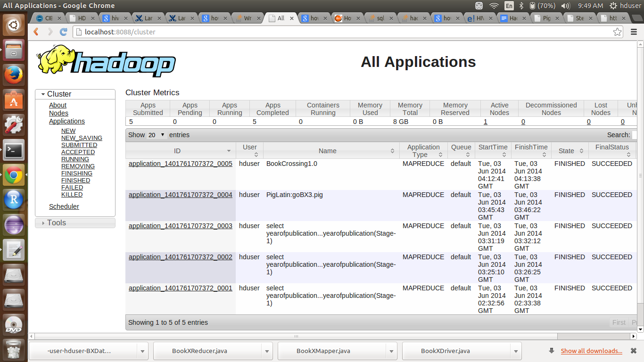The width and height of the screenshot is (644, 362).
Task: Launch Firefox from the launcher
Action: (x=14, y=75)
